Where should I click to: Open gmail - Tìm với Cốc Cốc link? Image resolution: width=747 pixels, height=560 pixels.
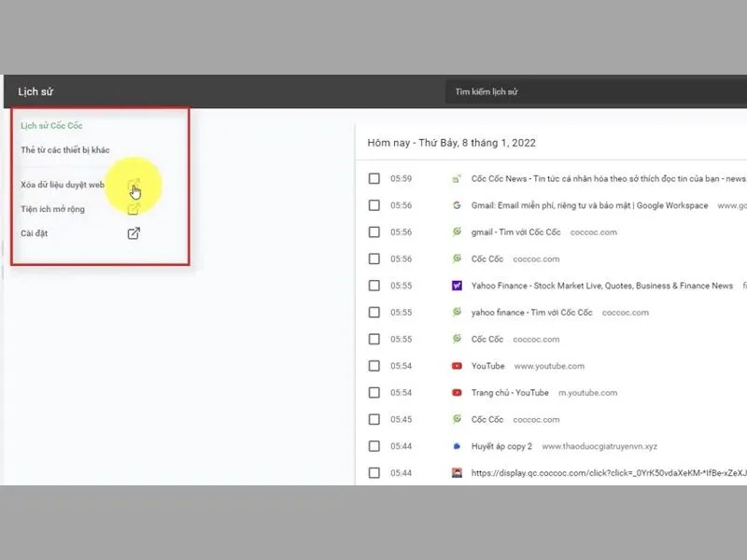515,231
